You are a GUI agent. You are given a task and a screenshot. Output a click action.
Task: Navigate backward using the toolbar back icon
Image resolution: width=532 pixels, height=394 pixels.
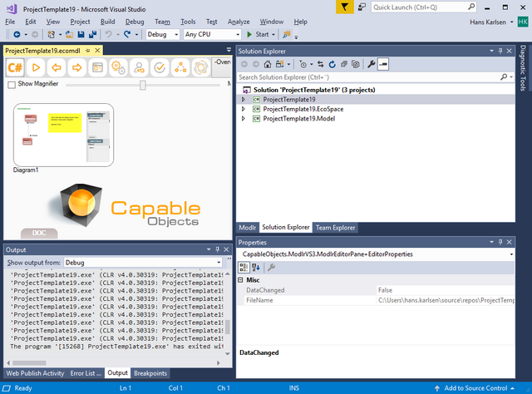point(17,34)
